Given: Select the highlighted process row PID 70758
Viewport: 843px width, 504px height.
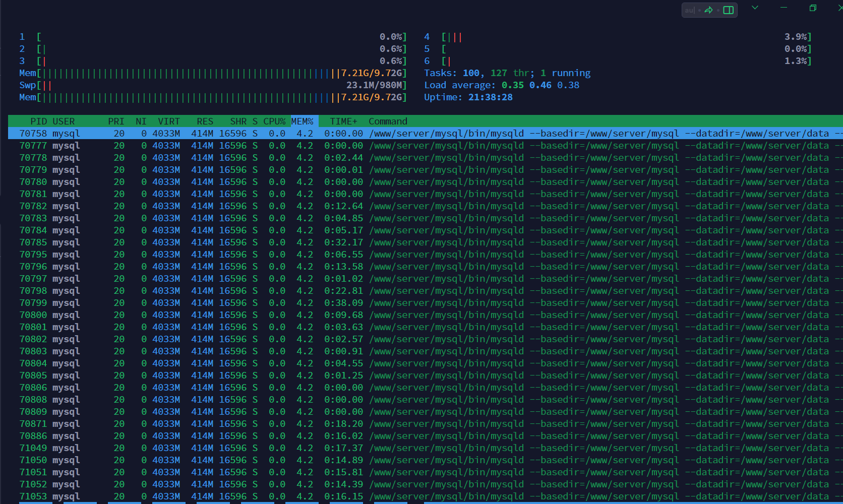Looking at the screenshot, I should 426,134.
